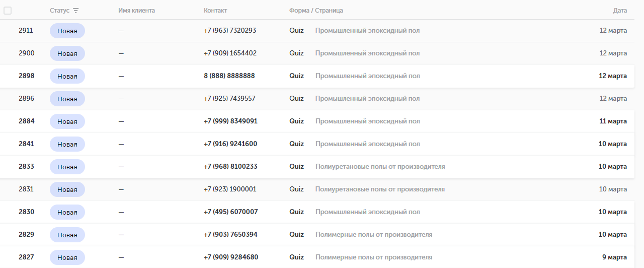This screenshot has width=644, height=268.
Task: Tick the select-all checkbox in table header
Action: (8, 11)
